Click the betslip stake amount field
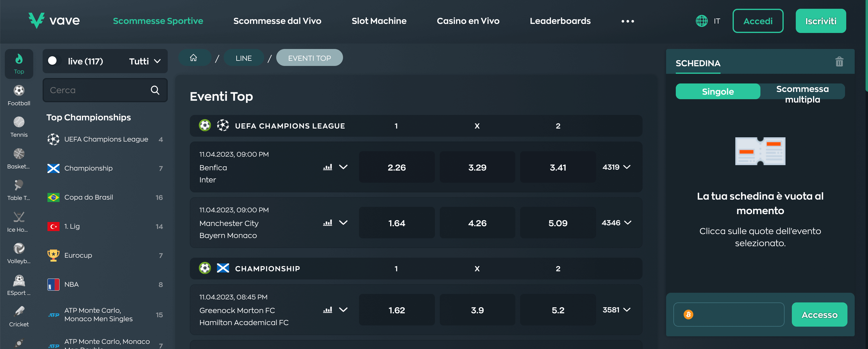The width and height of the screenshot is (868, 349). coord(728,314)
